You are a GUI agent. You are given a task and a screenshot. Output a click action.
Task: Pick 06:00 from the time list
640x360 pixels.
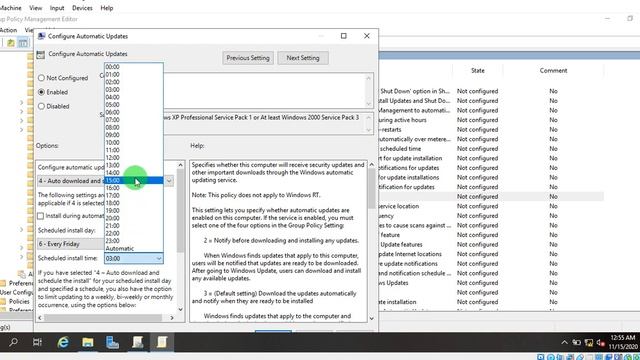pos(134,112)
